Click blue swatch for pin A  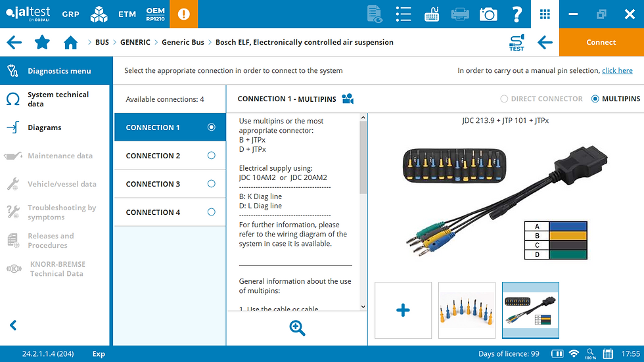pos(568,226)
